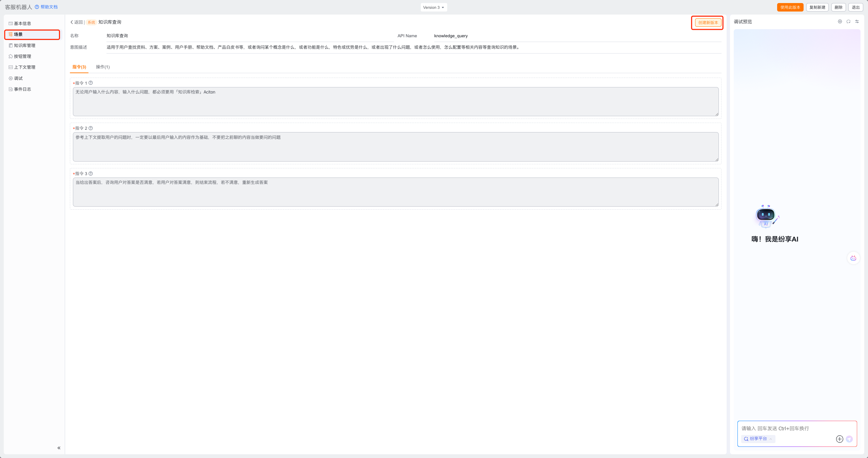
Task: Click the help icon next to 指令 3
Action: coord(91,173)
